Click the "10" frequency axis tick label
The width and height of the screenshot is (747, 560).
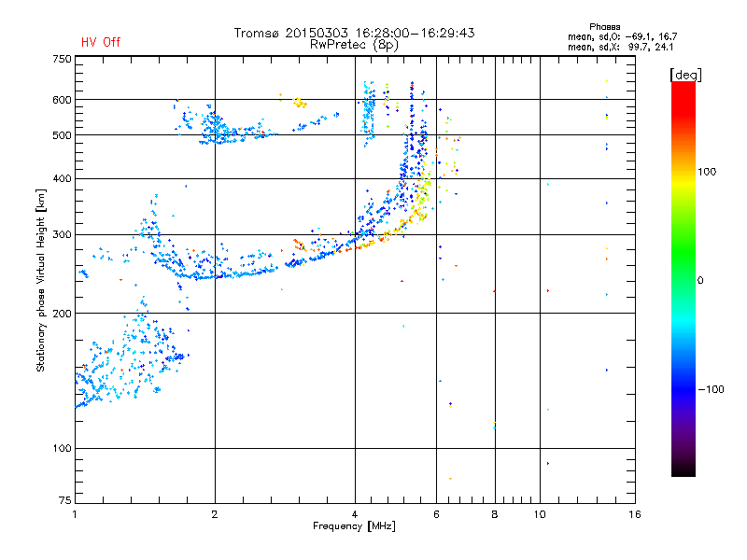coord(540,514)
